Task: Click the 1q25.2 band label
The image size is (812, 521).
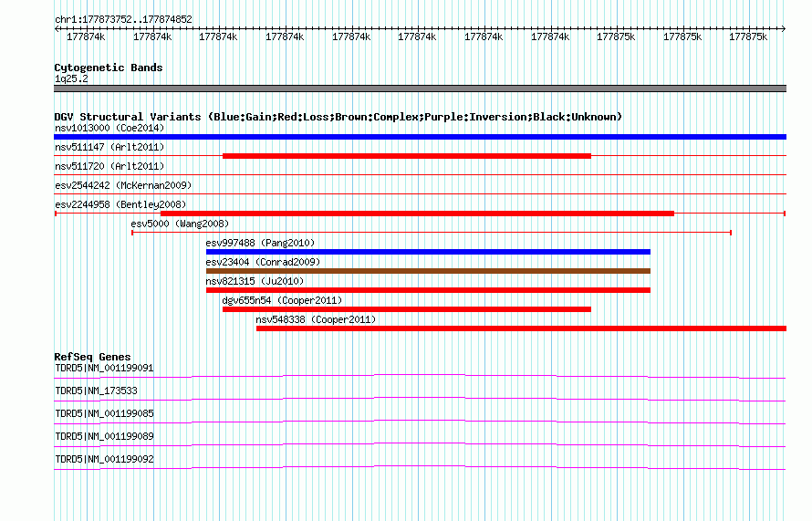Action: pyautogui.click(x=71, y=78)
